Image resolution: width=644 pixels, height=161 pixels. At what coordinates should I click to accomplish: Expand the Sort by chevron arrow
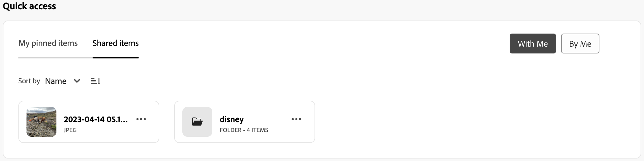coord(77,81)
